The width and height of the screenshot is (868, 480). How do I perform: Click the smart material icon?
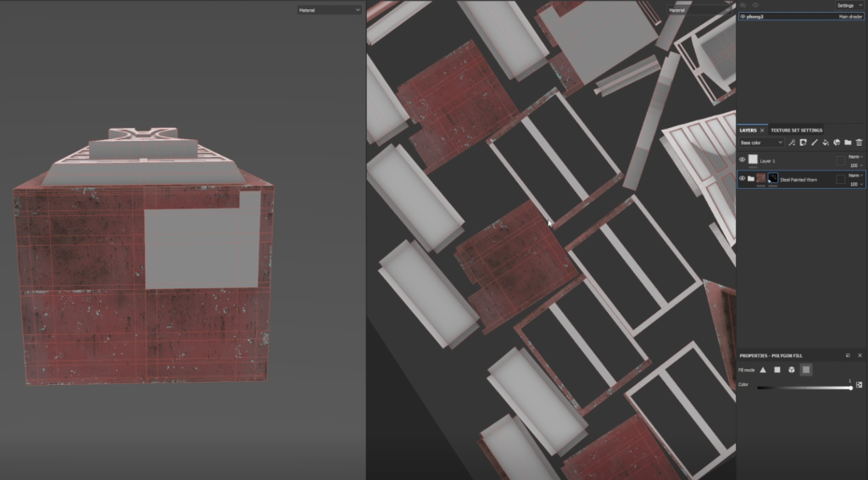[836, 142]
